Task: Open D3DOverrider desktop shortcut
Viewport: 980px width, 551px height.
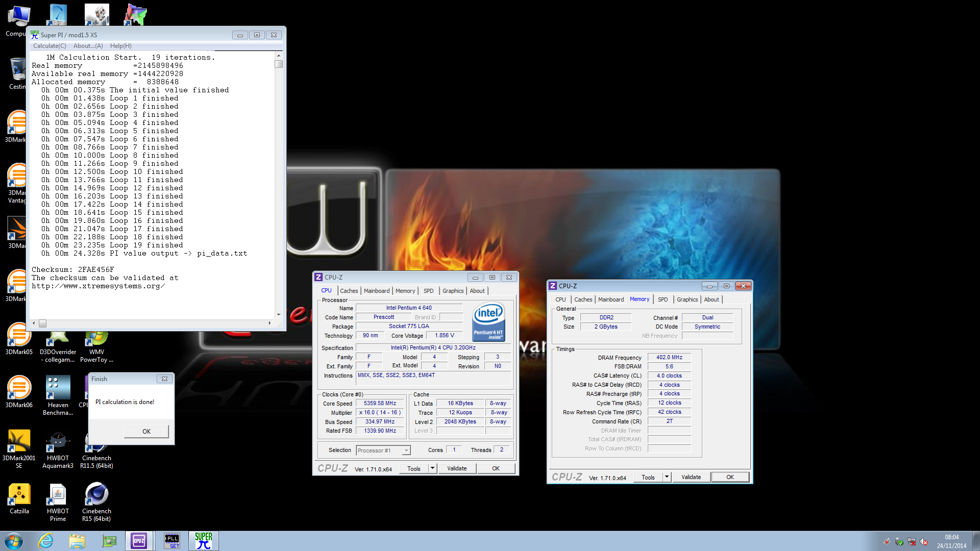Action: pos(58,347)
